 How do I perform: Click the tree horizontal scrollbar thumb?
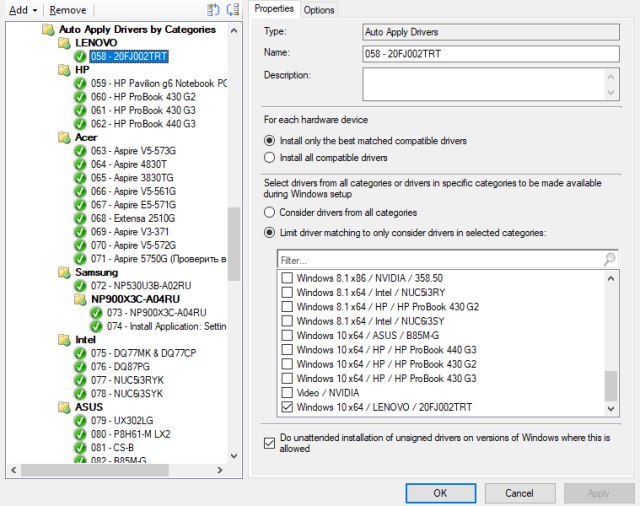[95, 470]
